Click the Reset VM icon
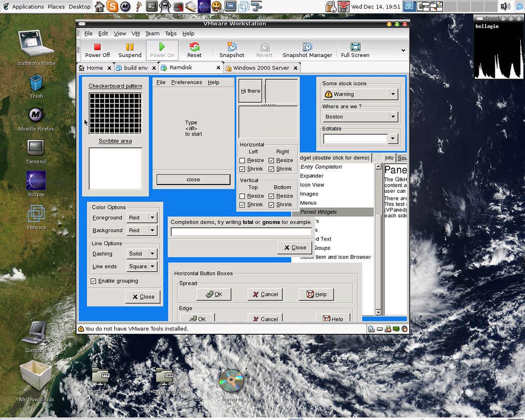Viewport: 525px width, 420px height. pyautogui.click(x=194, y=47)
